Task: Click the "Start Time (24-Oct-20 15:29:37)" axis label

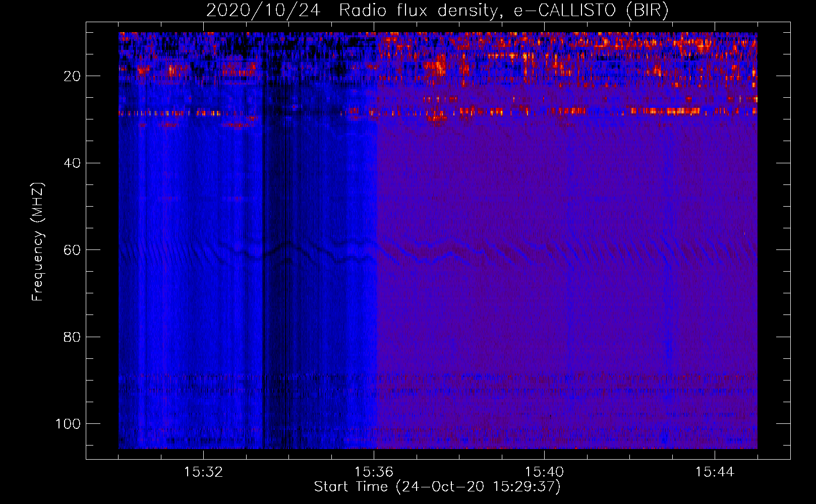Action: 437,487
